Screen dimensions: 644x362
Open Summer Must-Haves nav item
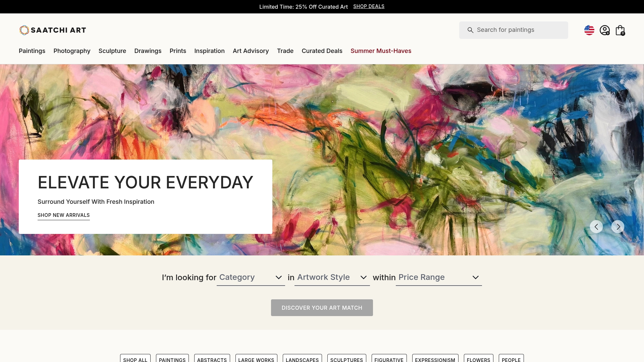coord(381,51)
